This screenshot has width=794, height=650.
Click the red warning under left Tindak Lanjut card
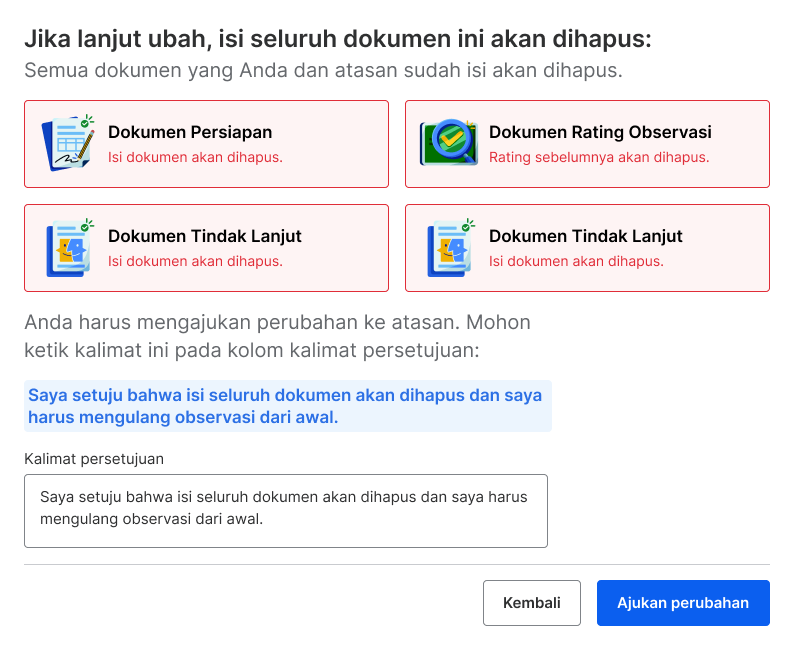click(195, 261)
